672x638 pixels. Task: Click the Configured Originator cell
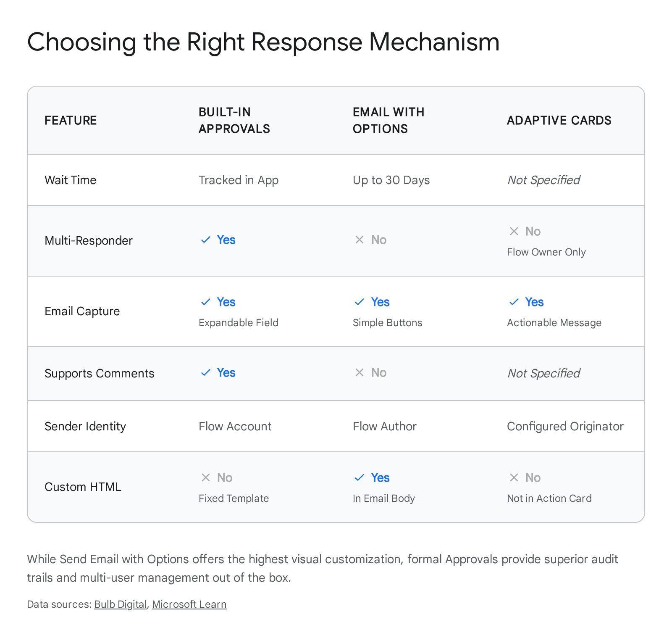point(565,427)
